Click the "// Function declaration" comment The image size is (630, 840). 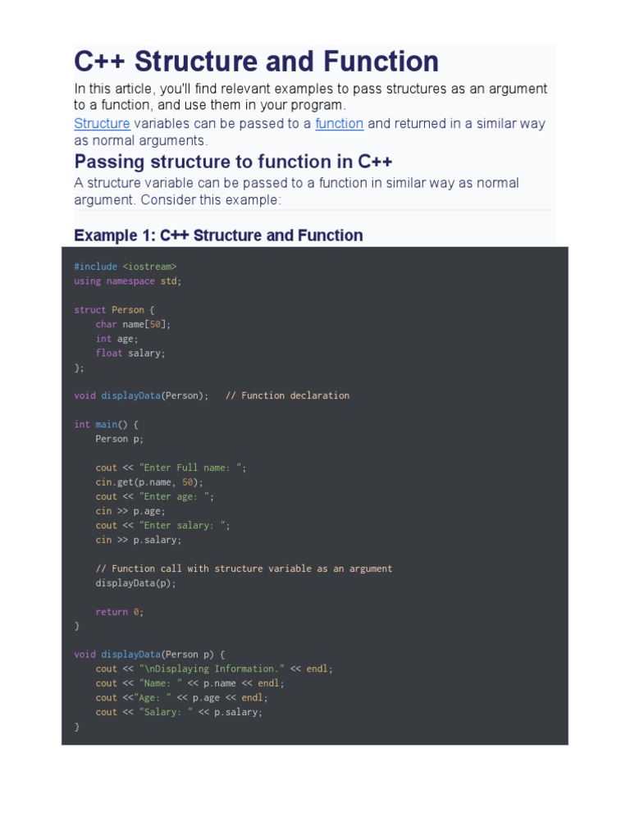tap(287, 395)
